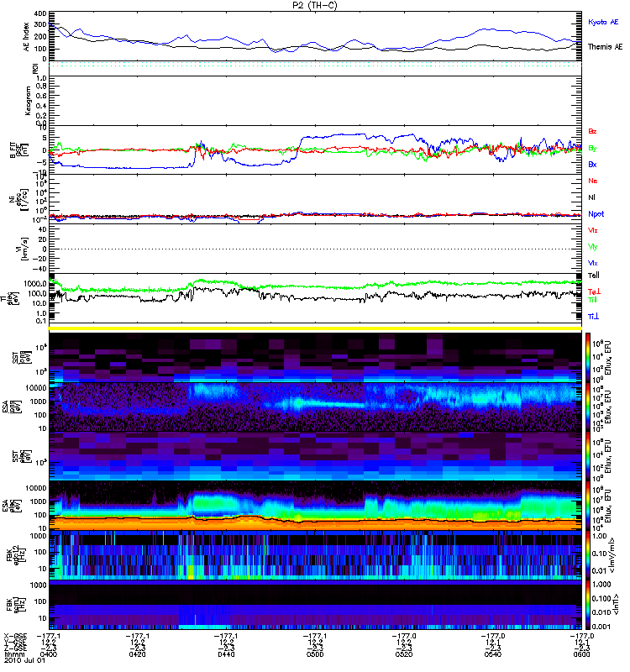Click the "0540" time tick label
Screen dimensions: 630x672
493,654
